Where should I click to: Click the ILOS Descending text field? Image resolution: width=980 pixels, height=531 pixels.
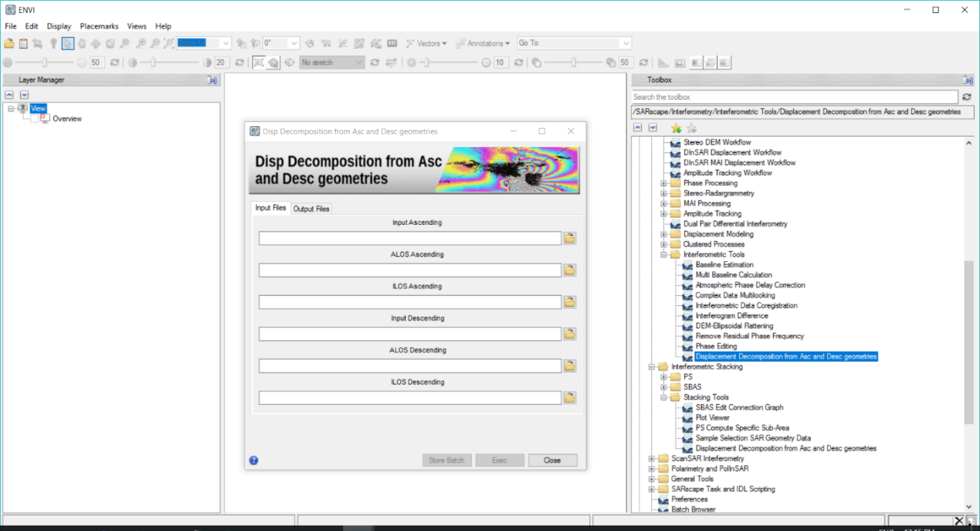coord(410,397)
